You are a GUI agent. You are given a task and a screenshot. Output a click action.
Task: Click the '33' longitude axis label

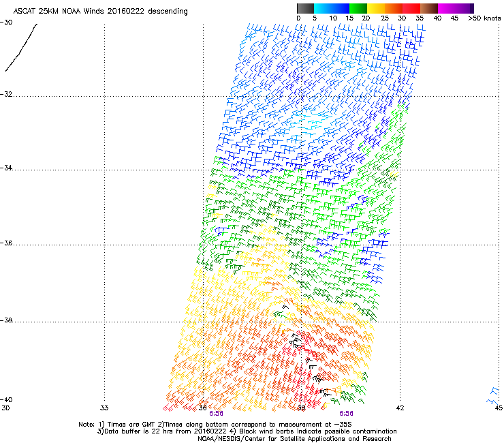coord(104,408)
